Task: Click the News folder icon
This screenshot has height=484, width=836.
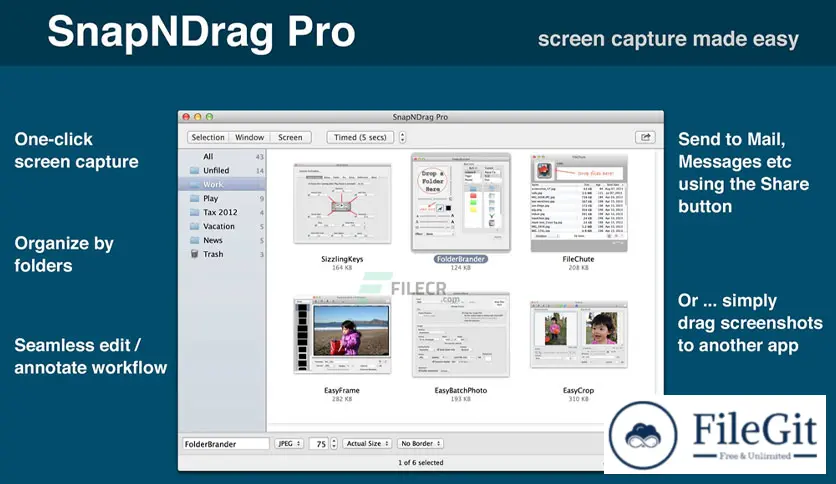Action: pyautogui.click(x=195, y=240)
